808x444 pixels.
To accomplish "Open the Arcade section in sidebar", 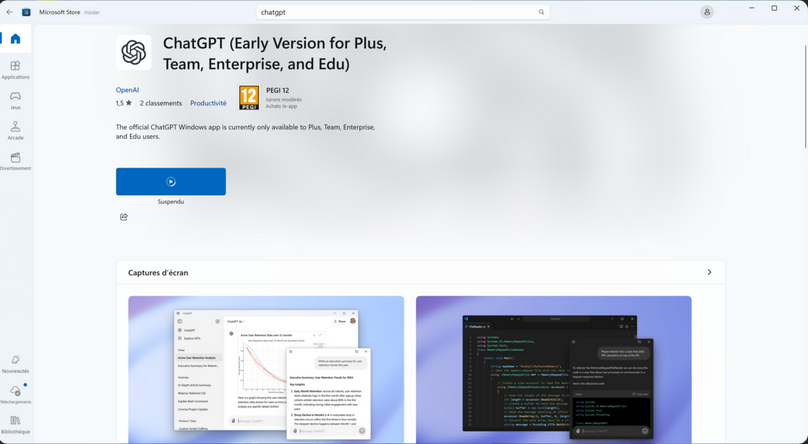I will point(15,131).
